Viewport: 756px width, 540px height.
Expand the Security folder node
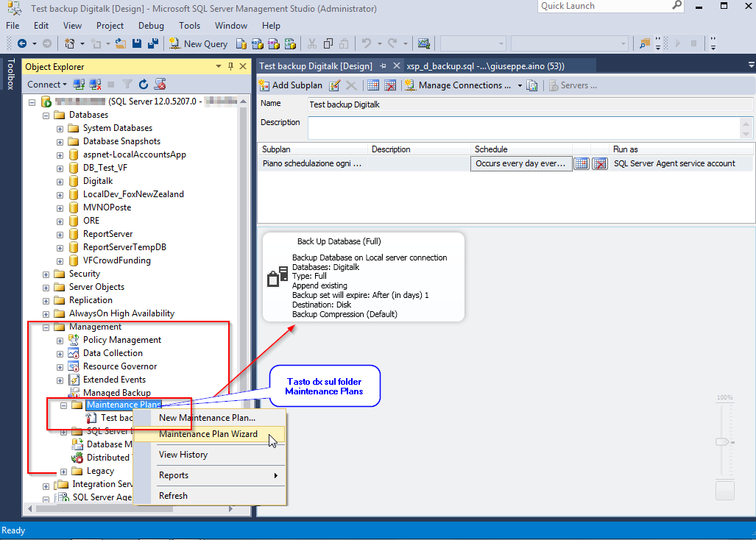tap(46, 274)
